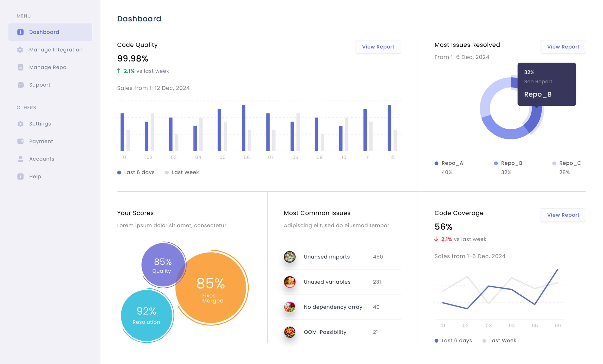Screen dimensions: 603x364
Task: Click the 40% value under Repo_A
Action: pos(447,172)
